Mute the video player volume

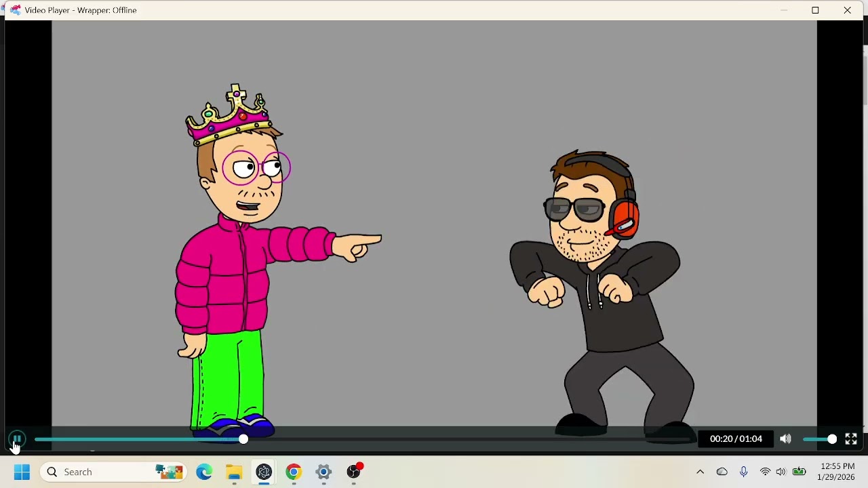(x=785, y=439)
